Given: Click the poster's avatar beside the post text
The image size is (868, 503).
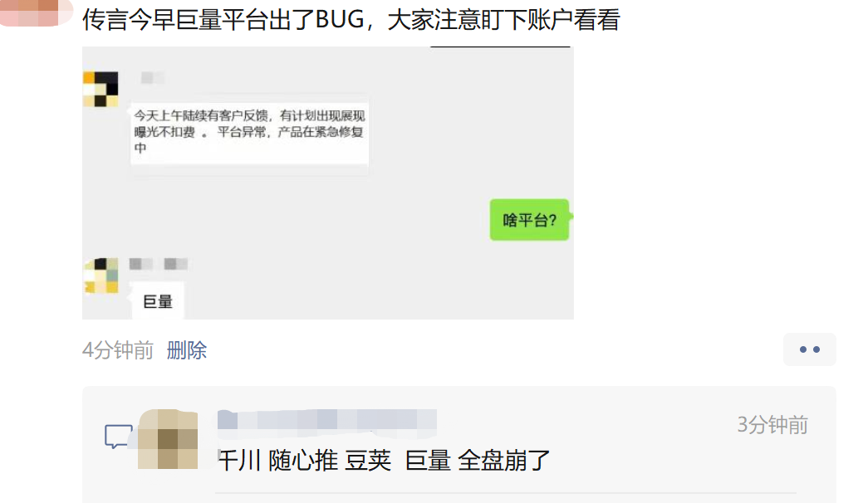Looking at the screenshot, I should 37,12.
